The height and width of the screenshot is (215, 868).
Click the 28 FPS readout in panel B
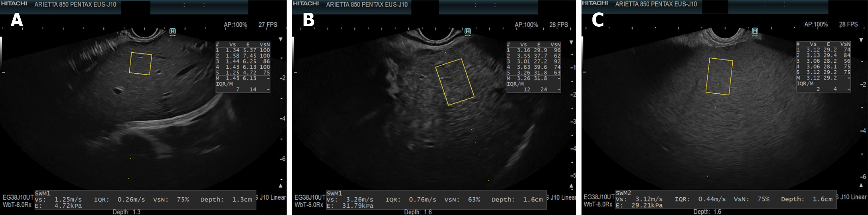point(558,25)
